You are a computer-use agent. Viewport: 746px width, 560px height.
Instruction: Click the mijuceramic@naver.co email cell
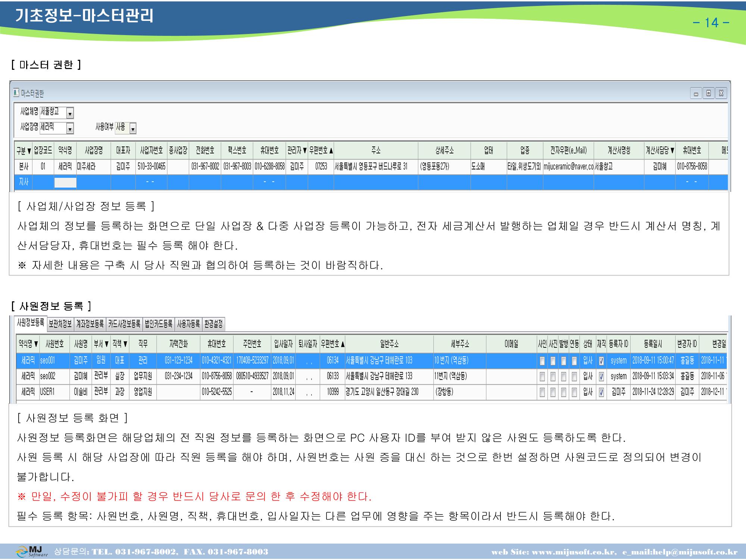click(x=568, y=167)
